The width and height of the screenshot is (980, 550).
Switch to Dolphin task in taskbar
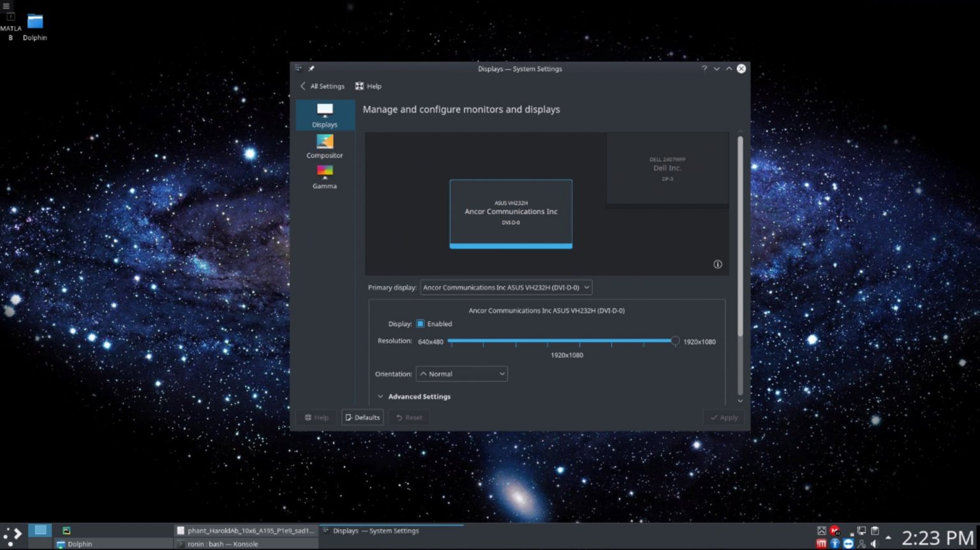click(114, 544)
